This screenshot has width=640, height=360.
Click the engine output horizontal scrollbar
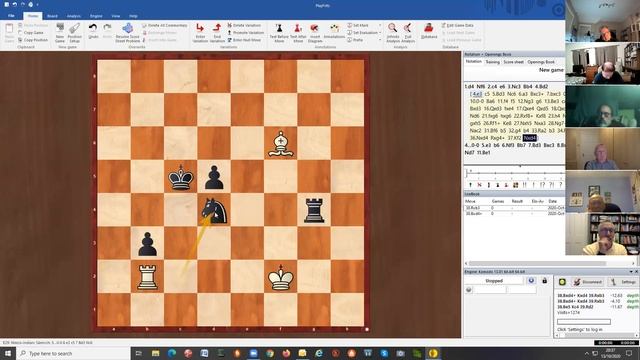tap(596, 335)
